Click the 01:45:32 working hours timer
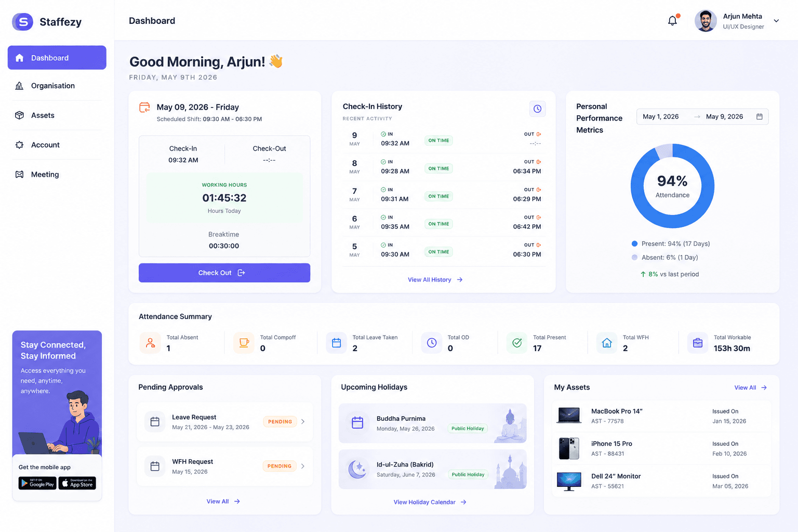The width and height of the screenshot is (798, 532). pyautogui.click(x=224, y=198)
